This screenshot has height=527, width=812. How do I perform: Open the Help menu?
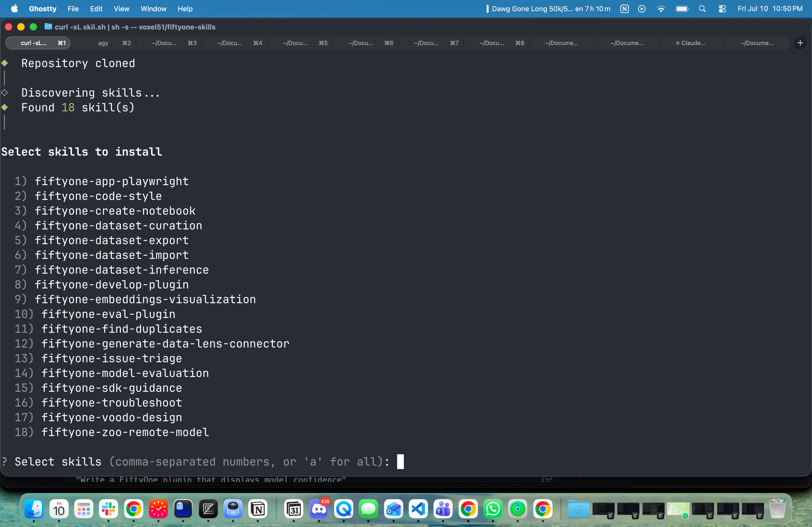[x=185, y=9]
